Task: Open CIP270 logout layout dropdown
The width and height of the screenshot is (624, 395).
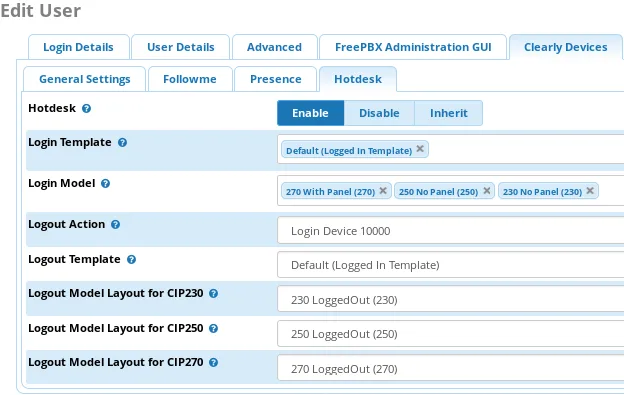Action: point(450,368)
